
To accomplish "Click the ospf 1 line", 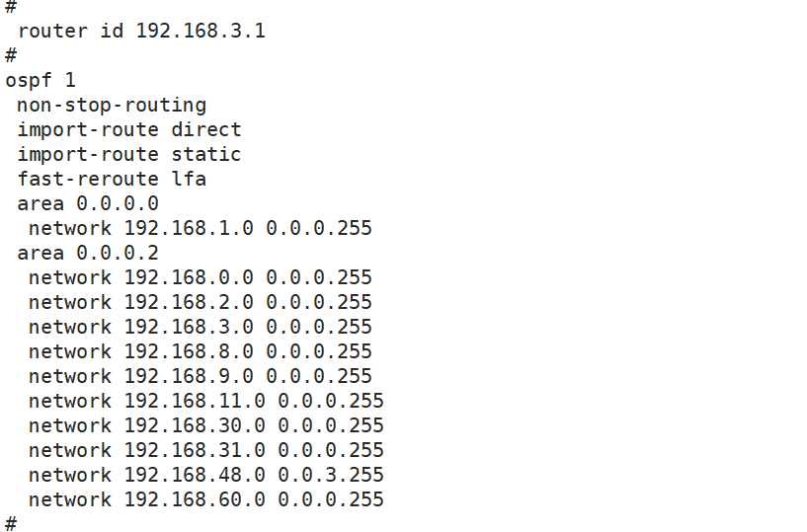I will 40,80.
